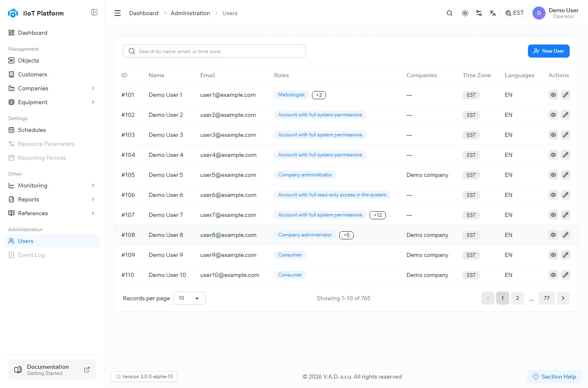Open Schedules in the sidebar

click(x=52, y=130)
